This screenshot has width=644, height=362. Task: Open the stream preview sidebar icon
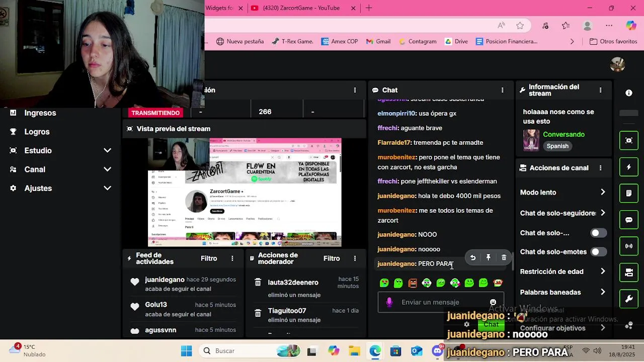[x=629, y=140]
